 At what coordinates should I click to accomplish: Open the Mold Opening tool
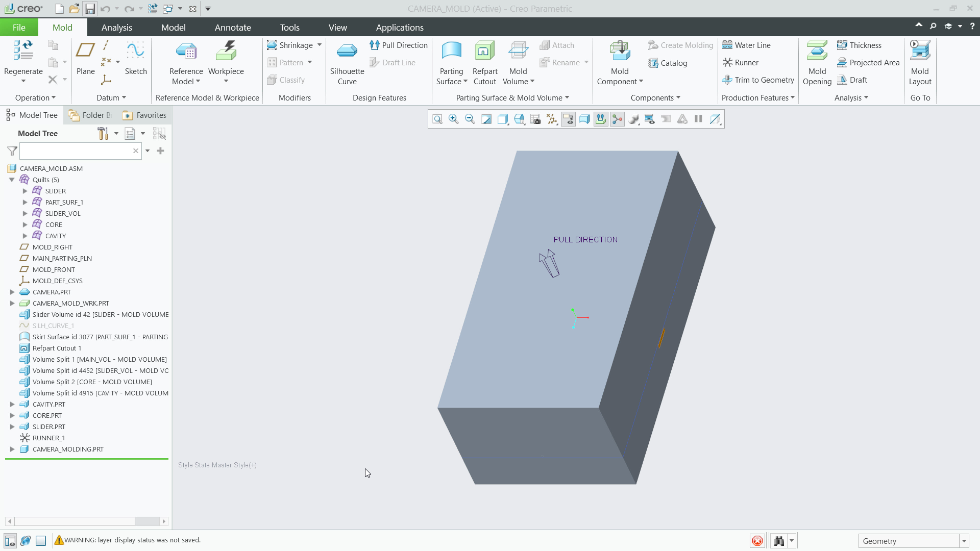pyautogui.click(x=817, y=61)
